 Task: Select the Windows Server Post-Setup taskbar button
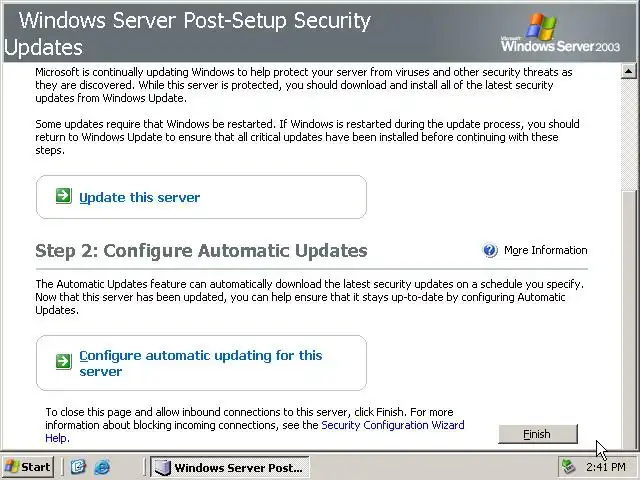click(229, 467)
